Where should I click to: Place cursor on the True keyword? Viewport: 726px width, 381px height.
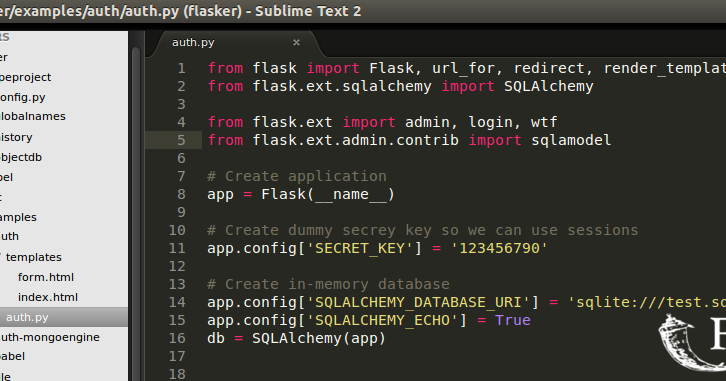(x=513, y=320)
